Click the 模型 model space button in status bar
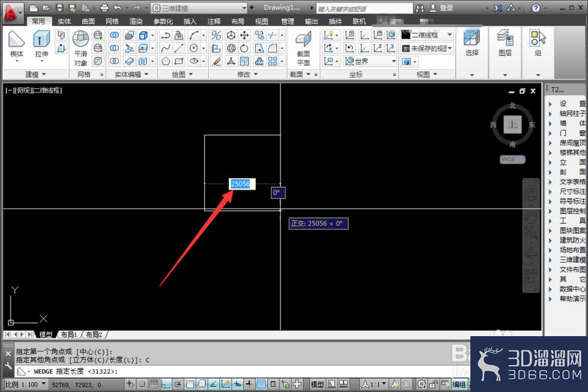The height and width of the screenshot is (392, 588). 318,384
